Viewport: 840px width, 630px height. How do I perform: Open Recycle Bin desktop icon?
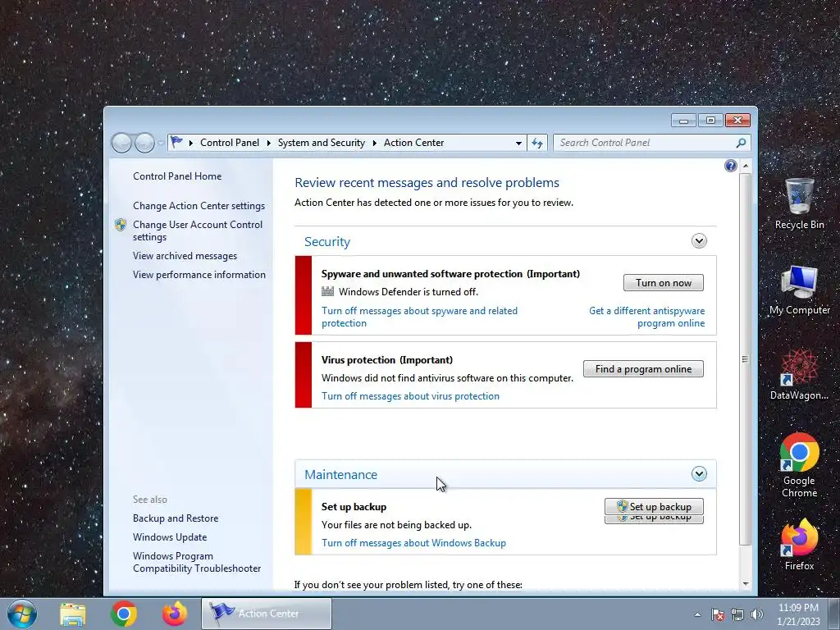coord(799,204)
